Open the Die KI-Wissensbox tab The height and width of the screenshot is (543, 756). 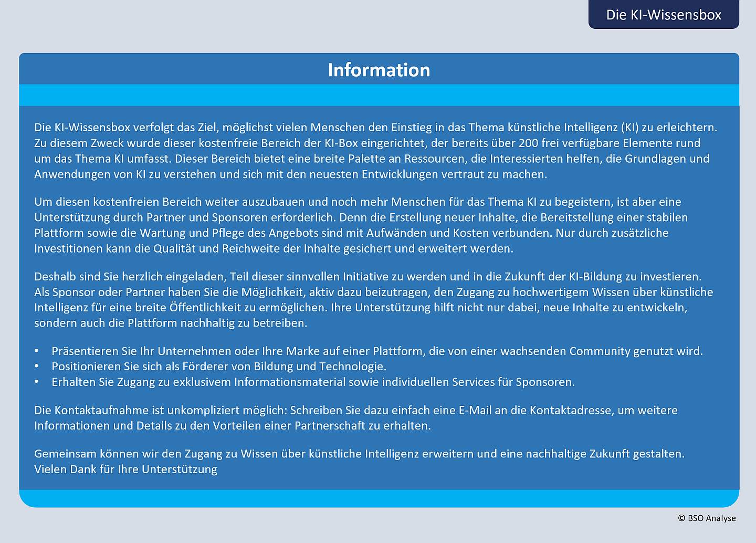tap(664, 14)
